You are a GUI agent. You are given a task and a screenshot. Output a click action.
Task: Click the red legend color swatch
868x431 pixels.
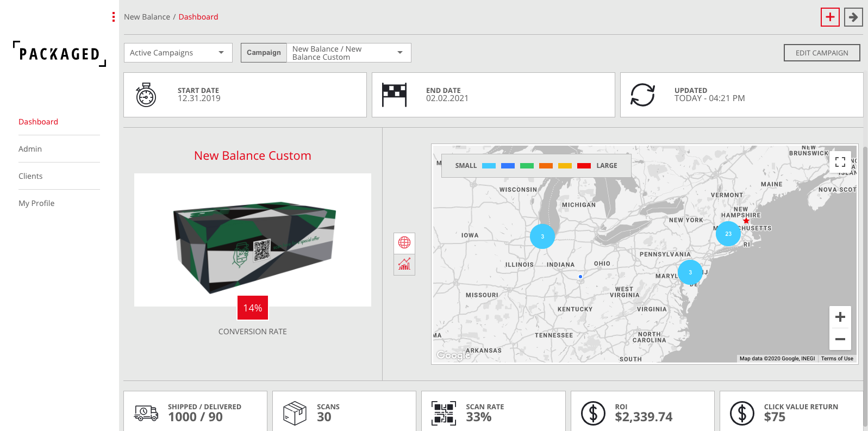[584, 166]
